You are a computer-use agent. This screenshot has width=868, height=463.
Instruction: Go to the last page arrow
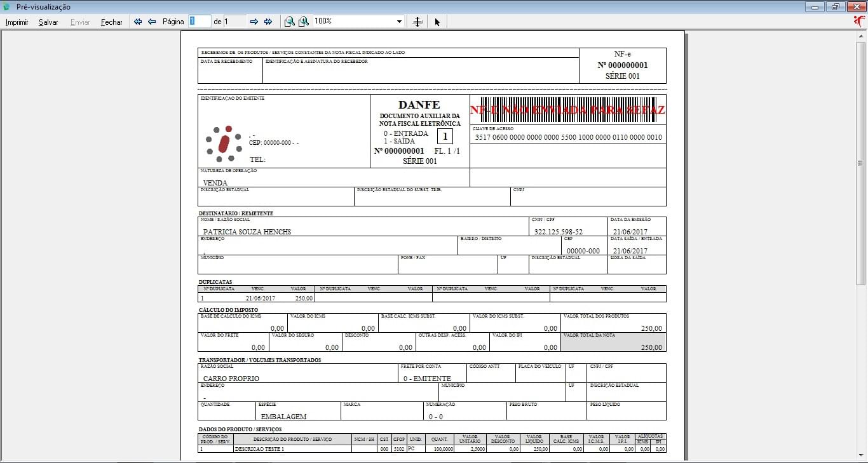click(268, 22)
